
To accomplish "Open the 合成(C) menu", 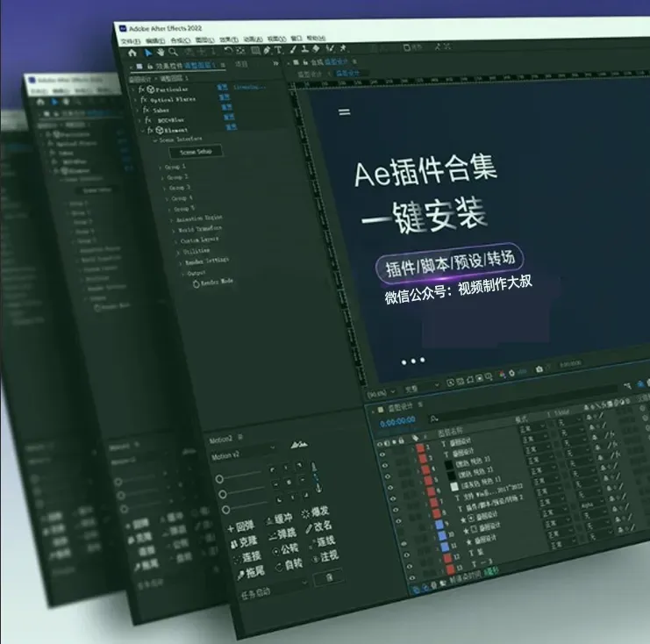I will click(x=180, y=40).
